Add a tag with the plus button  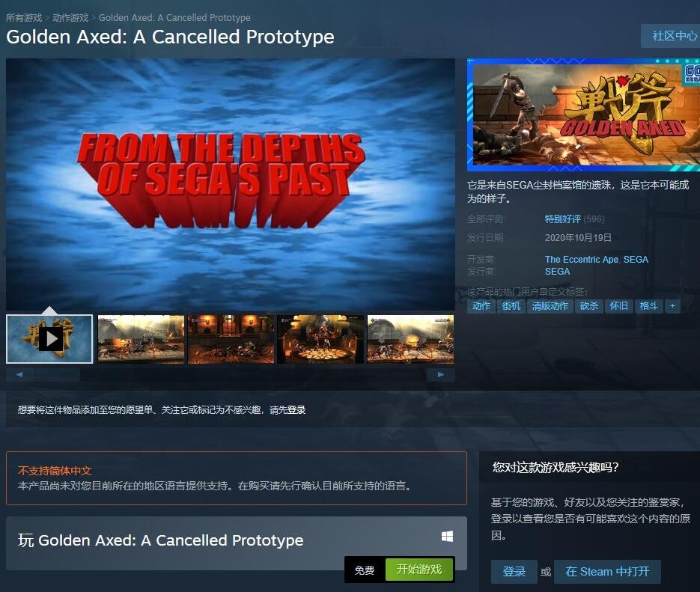click(x=672, y=306)
